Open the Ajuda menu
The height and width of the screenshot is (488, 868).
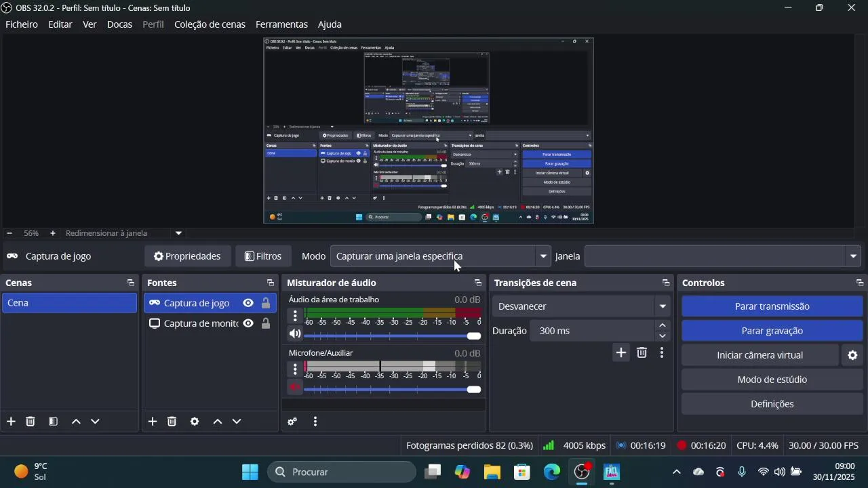(330, 24)
